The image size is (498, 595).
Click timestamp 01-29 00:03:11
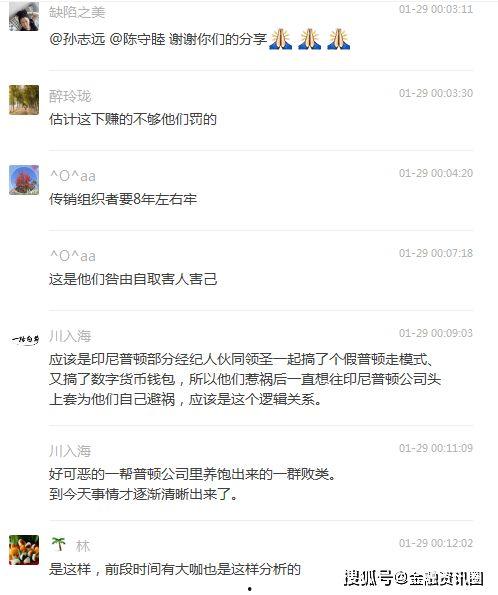pyautogui.click(x=436, y=9)
